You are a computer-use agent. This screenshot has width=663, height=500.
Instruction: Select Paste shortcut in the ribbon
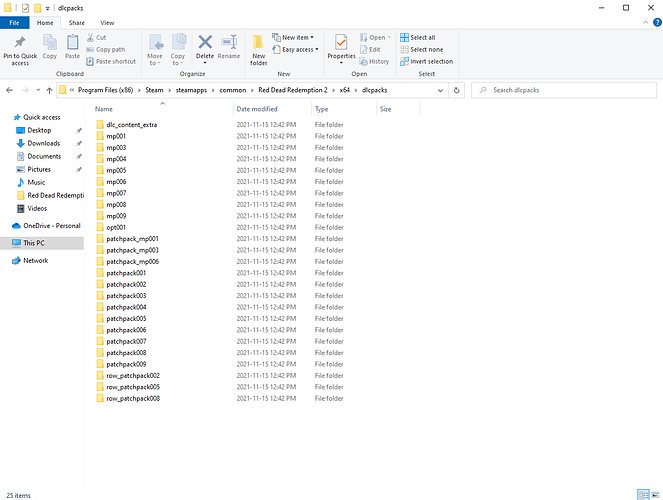111,61
